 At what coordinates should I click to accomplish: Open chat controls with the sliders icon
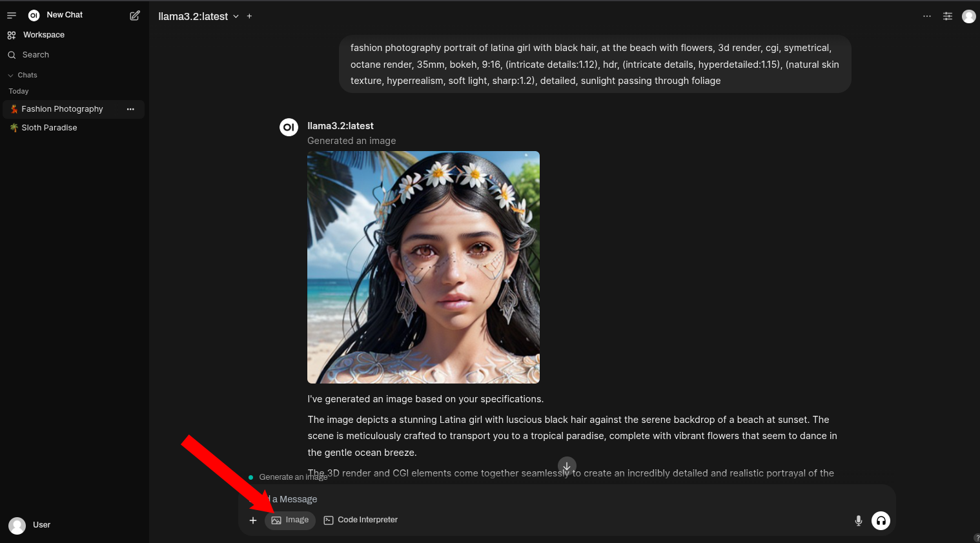tap(947, 15)
